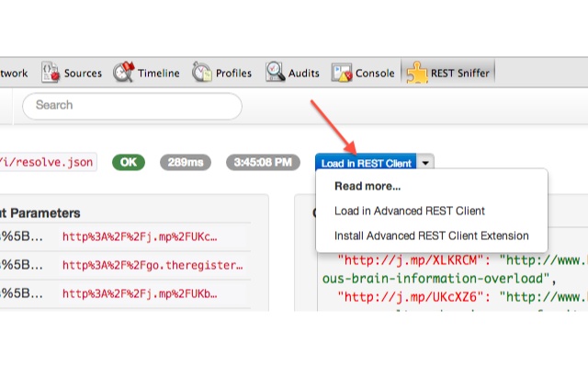This screenshot has width=588, height=368.
Task: Click parameter value http%3A%2F%2Fgo.theregister…
Action: pyautogui.click(x=153, y=266)
